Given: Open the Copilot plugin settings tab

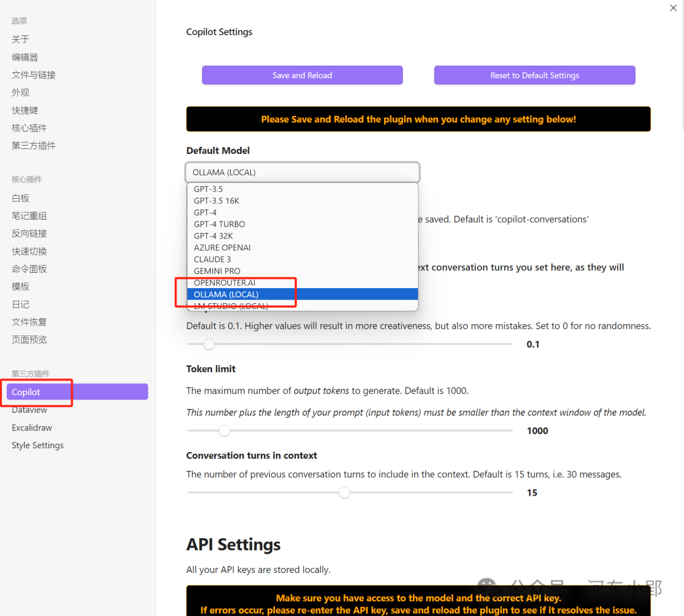Looking at the screenshot, I should click(x=26, y=393).
